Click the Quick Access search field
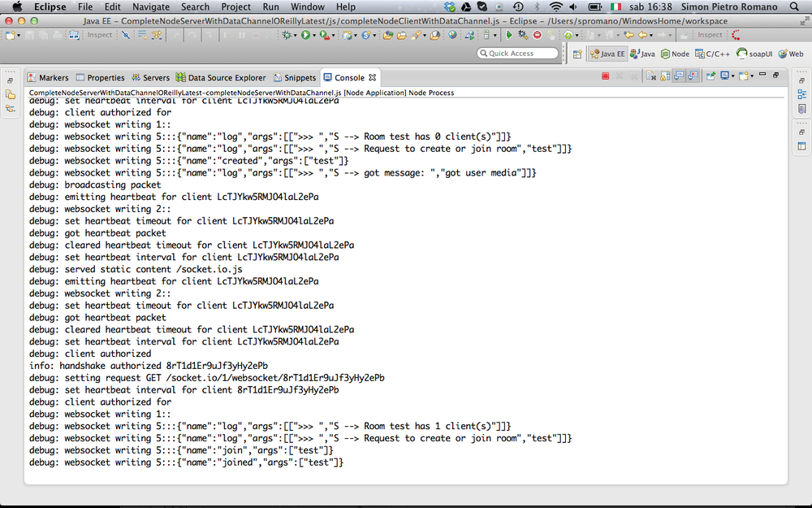The height and width of the screenshot is (508, 812). point(517,54)
